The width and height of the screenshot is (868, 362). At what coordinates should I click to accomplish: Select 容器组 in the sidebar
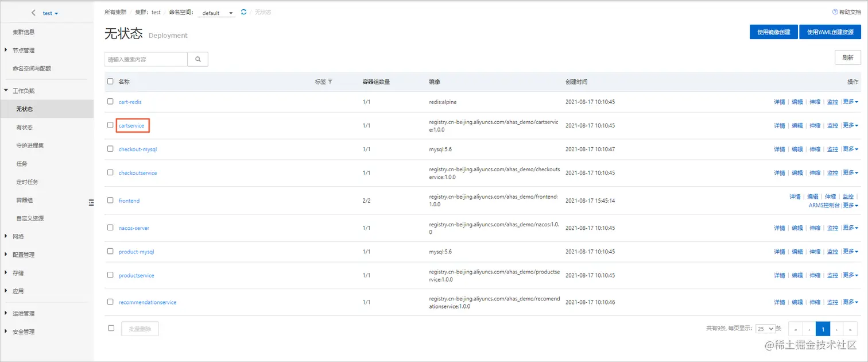(x=25, y=200)
